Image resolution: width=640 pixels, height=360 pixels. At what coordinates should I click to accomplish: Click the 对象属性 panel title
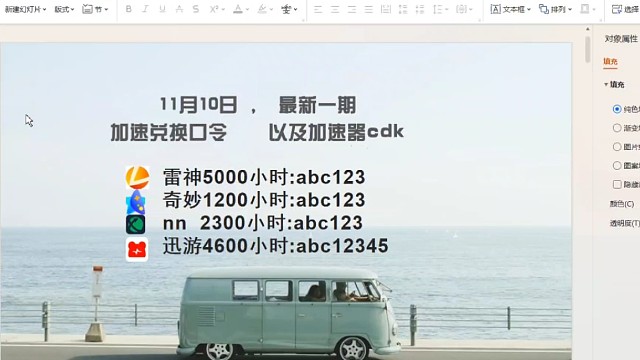pyautogui.click(x=621, y=39)
